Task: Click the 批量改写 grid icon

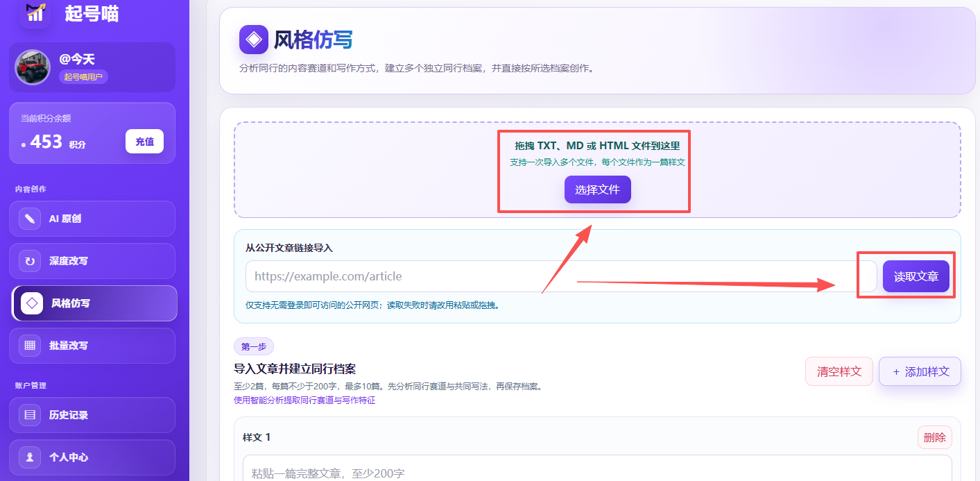Action: (x=30, y=346)
